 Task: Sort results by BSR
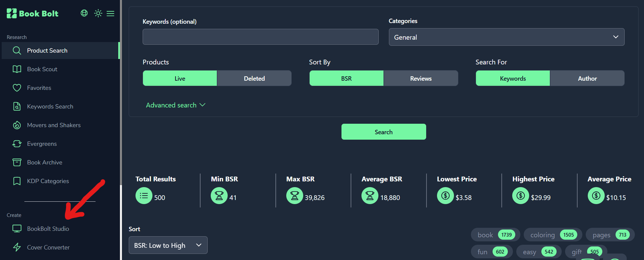tap(346, 78)
